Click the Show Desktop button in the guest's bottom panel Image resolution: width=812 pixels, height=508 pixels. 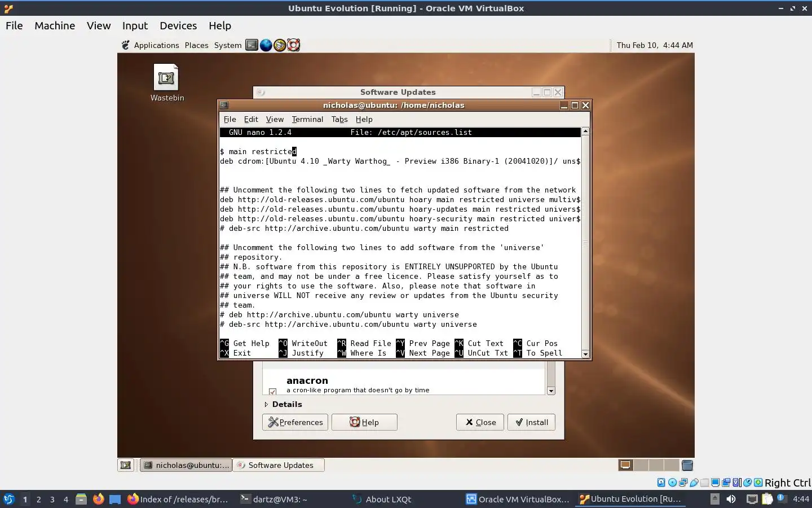pos(126,465)
